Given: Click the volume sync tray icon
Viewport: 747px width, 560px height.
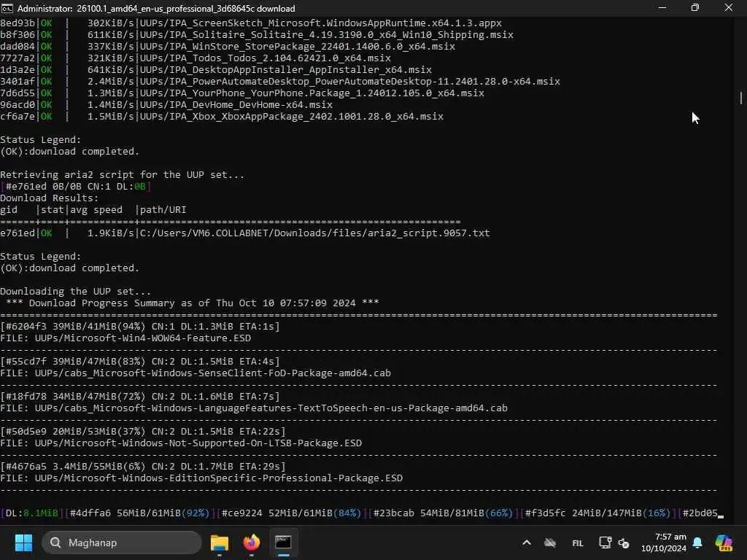Looking at the screenshot, I should click(x=624, y=542).
